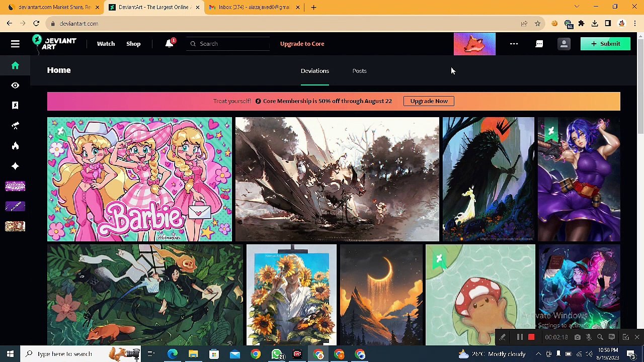Open a new browser tab

point(313,7)
